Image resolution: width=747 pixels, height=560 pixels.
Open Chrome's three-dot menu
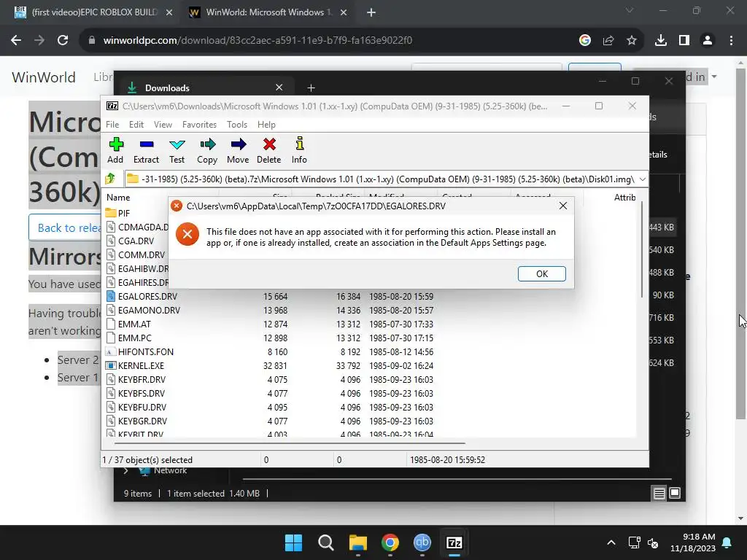pyautogui.click(x=731, y=41)
